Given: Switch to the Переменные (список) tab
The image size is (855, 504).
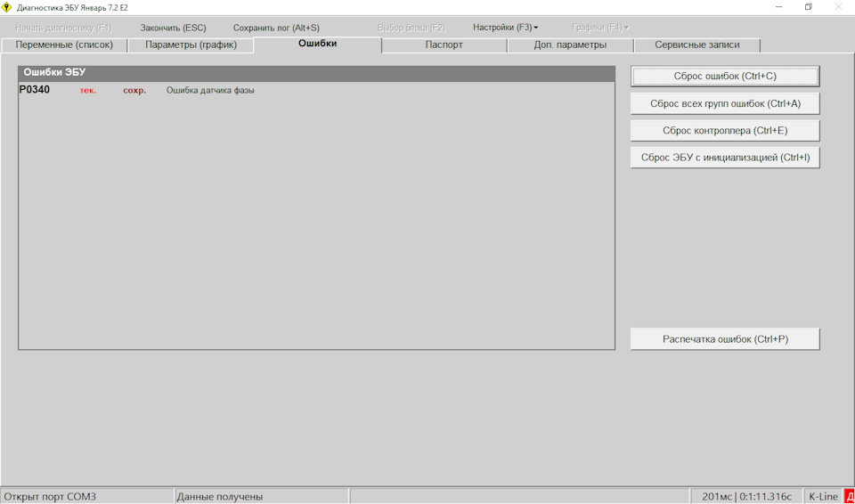Looking at the screenshot, I should coord(64,45).
